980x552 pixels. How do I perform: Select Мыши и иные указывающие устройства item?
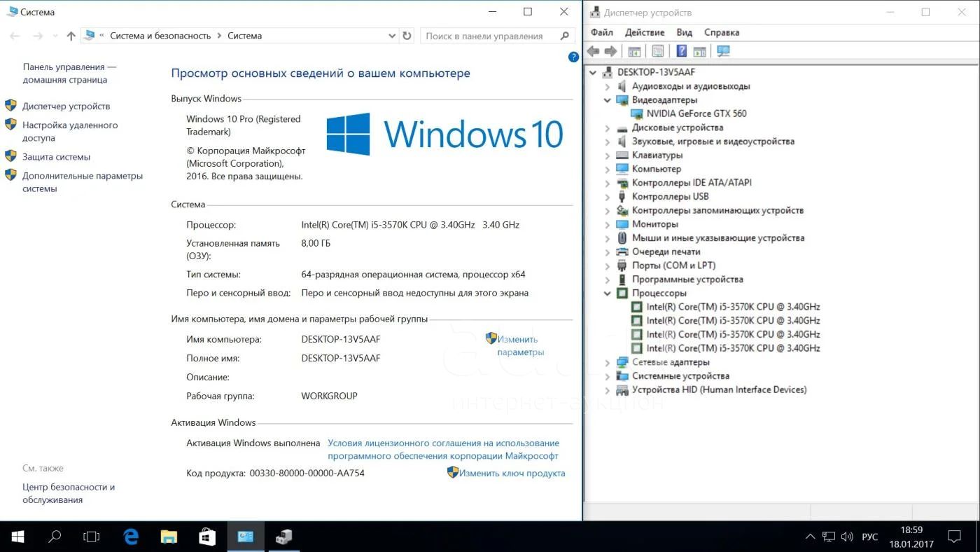pyautogui.click(x=718, y=238)
